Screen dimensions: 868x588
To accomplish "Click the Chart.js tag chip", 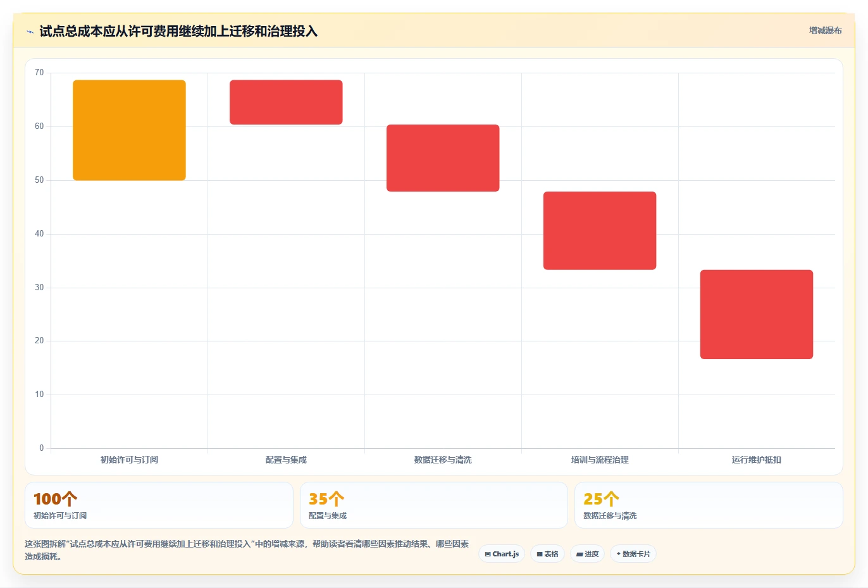I will (x=502, y=554).
